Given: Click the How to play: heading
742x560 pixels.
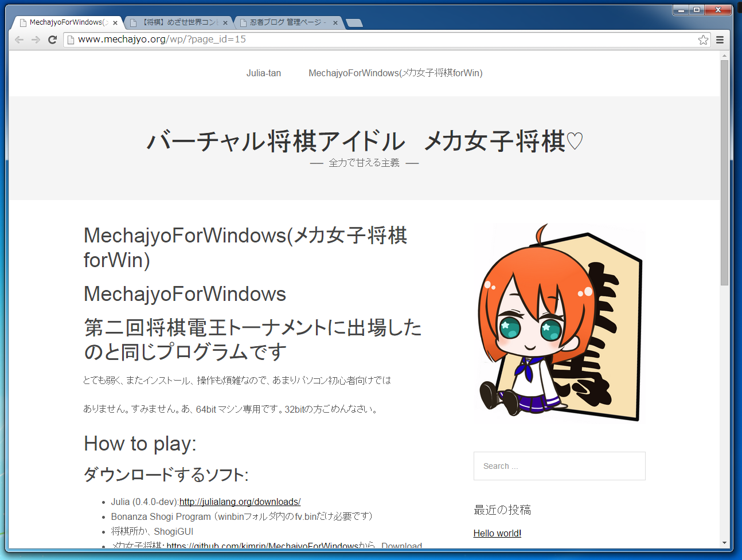Looking at the screenshot, I should click(140, 444).
